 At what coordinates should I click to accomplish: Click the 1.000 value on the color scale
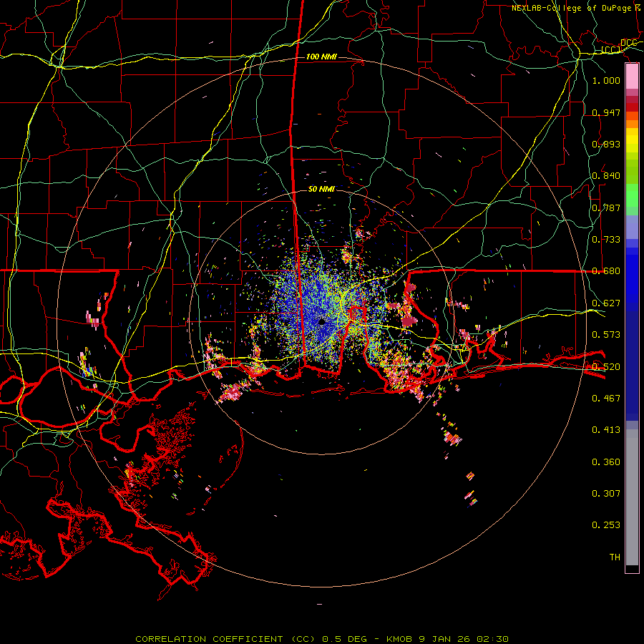(606, 80)
